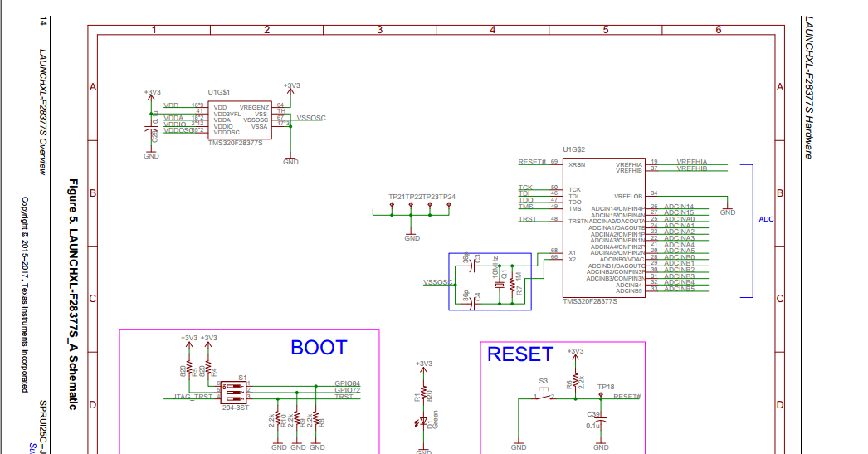Click the BOOT section heading
Screen dimensions: 868x454
[319, 348]
